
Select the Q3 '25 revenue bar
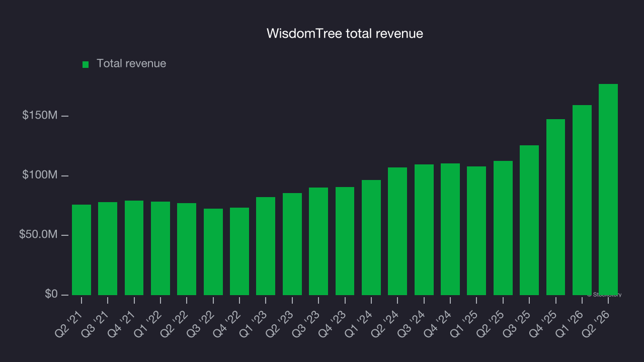tap(529, 220)
